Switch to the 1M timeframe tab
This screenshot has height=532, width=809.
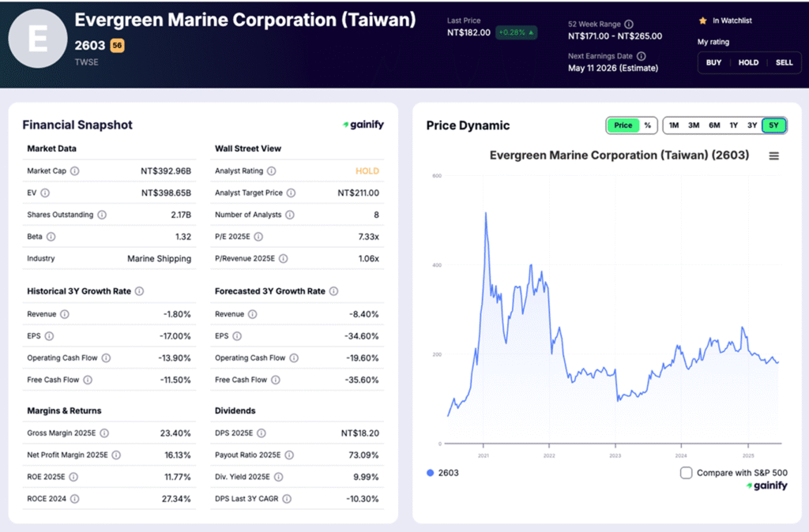[x=673, y=125]
